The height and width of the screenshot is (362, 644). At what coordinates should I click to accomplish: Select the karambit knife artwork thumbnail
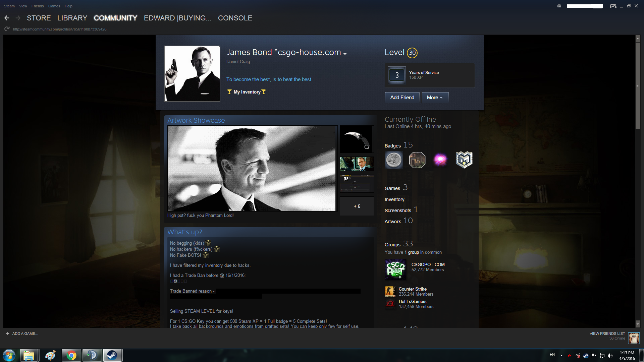(x=357, y=139)
